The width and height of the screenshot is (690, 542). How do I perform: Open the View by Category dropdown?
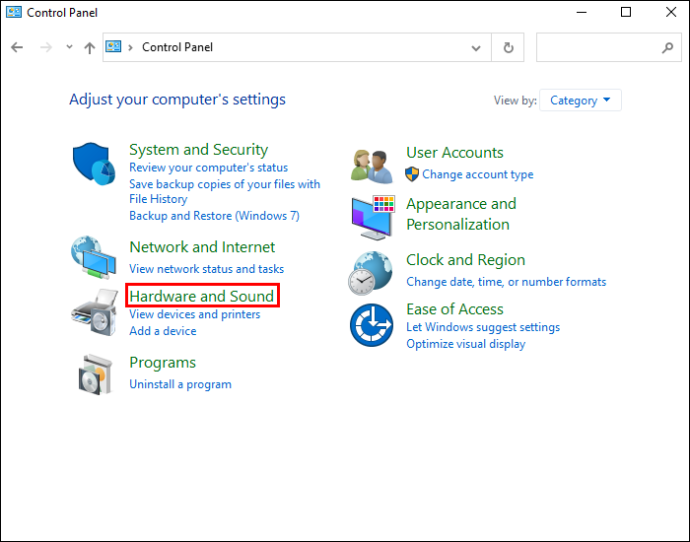click(x=580, y=100)
